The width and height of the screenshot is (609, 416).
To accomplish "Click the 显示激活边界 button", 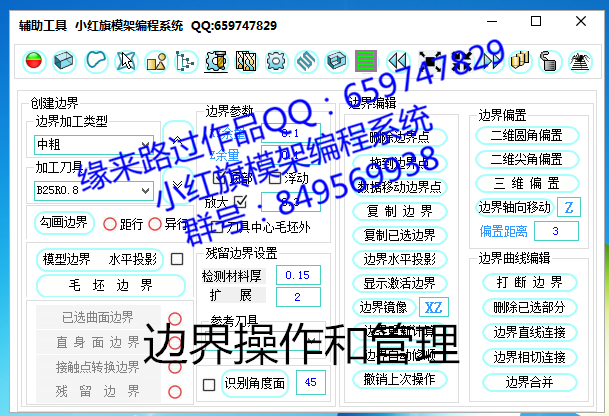I will (400, 283).
